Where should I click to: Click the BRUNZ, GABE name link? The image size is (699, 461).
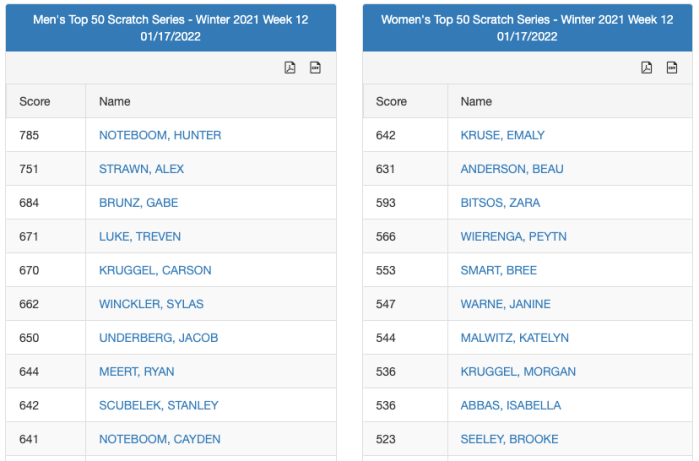pyautogui.click(x=138, y=203)
